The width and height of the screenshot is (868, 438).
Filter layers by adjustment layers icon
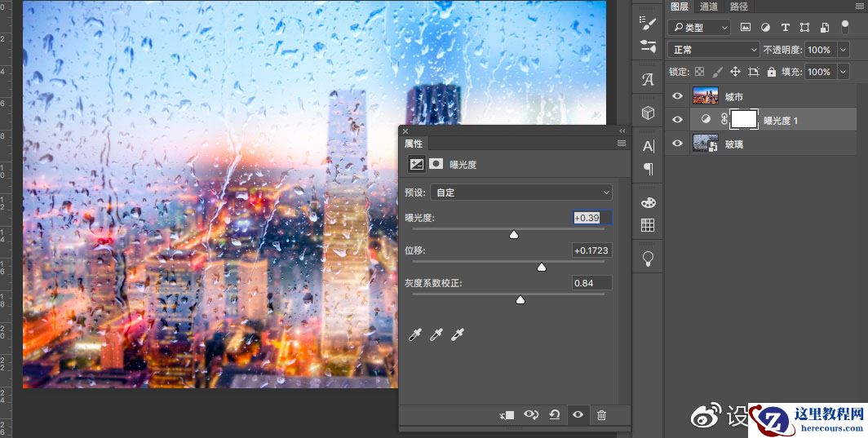click(765, 27)
